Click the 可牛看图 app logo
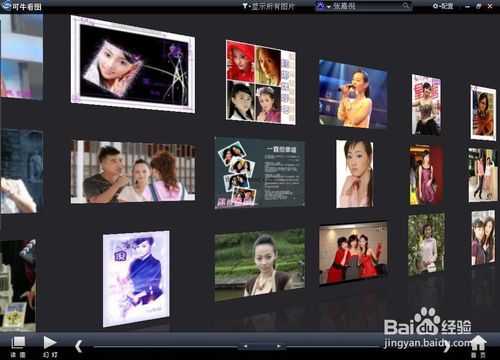Image resolution: width=500 pixels, height=360 pixels. click(x=21, y=6)
